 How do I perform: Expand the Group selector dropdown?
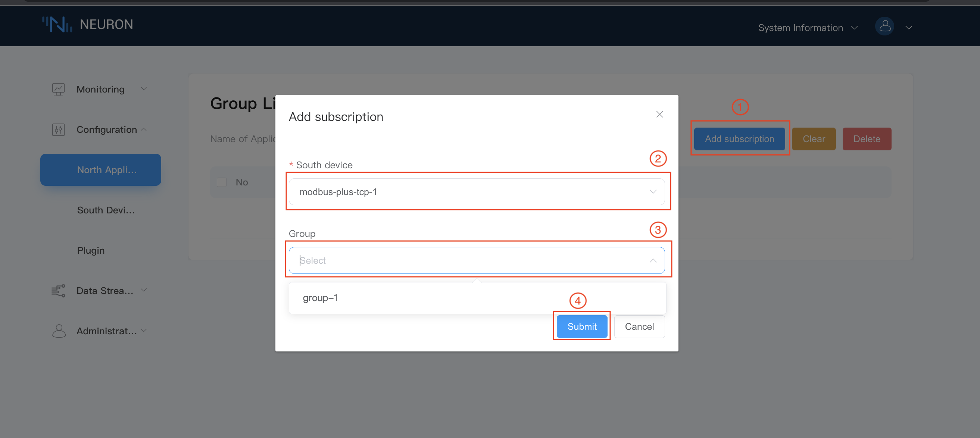point(476,260)
